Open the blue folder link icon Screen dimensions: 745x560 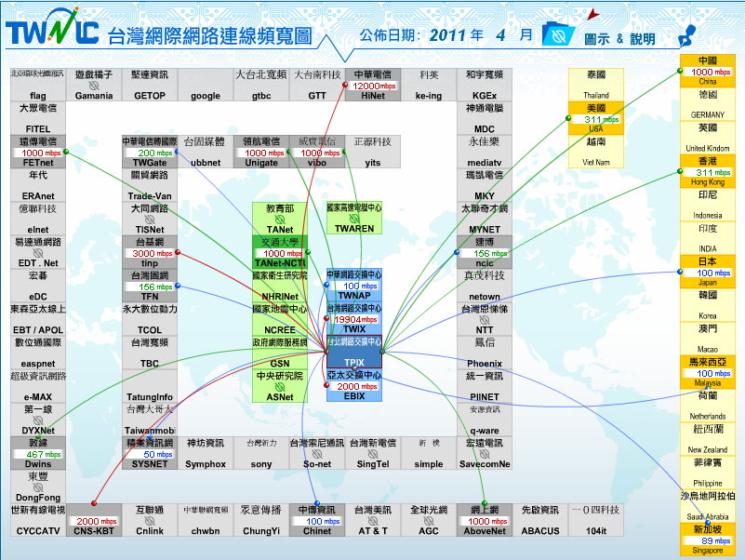click(x=558, y=33)
